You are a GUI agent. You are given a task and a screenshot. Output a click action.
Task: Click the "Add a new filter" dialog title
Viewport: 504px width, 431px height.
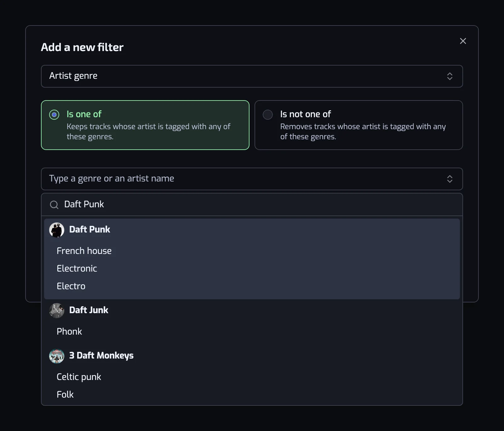82,47
